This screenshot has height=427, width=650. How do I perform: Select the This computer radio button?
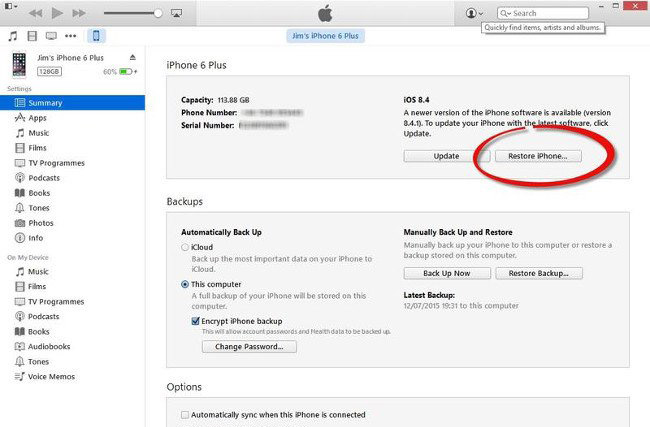coord(185,284)
